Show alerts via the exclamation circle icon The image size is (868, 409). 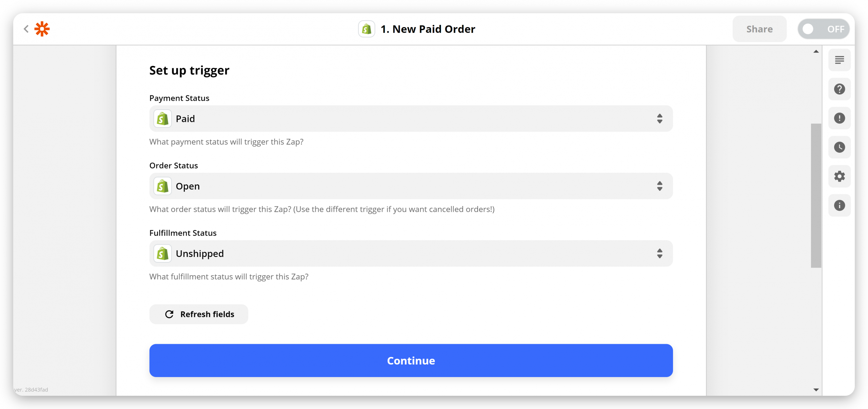coord(840,118)
